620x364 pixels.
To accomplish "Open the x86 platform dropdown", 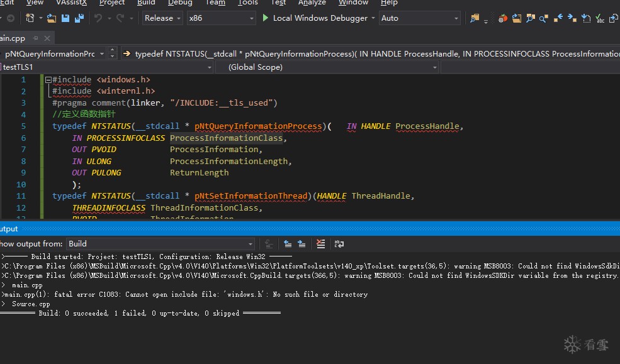I will click(x=222, y=18).
